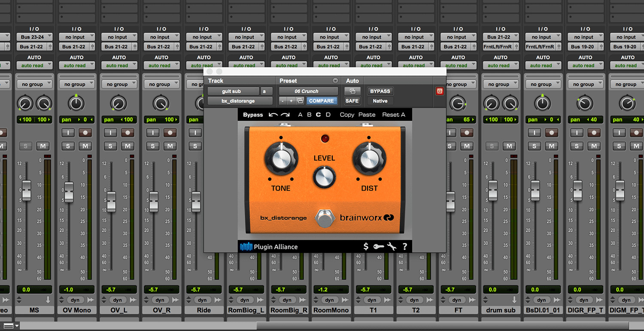The image size is (644, 331).
Task: Open the 06 Crunch preset list
Action: click(308, 91)
